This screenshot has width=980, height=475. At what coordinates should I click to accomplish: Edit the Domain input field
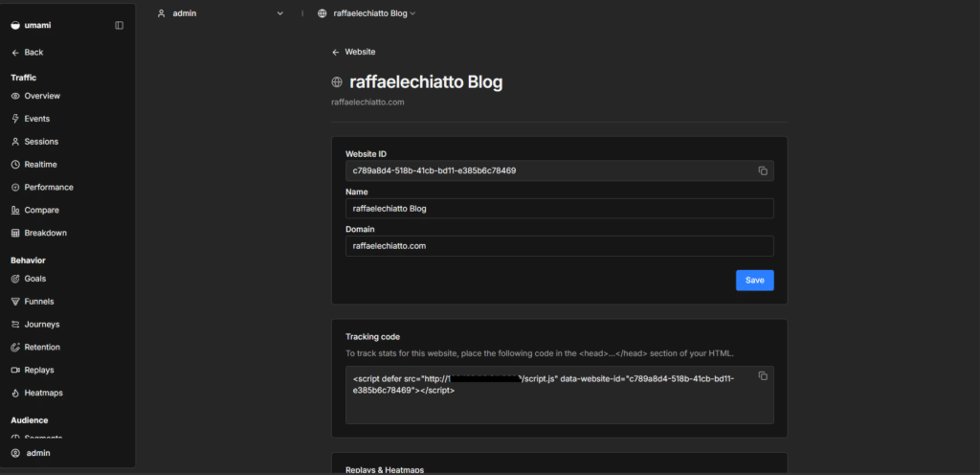pyautogui.click(x=559, y=246)
